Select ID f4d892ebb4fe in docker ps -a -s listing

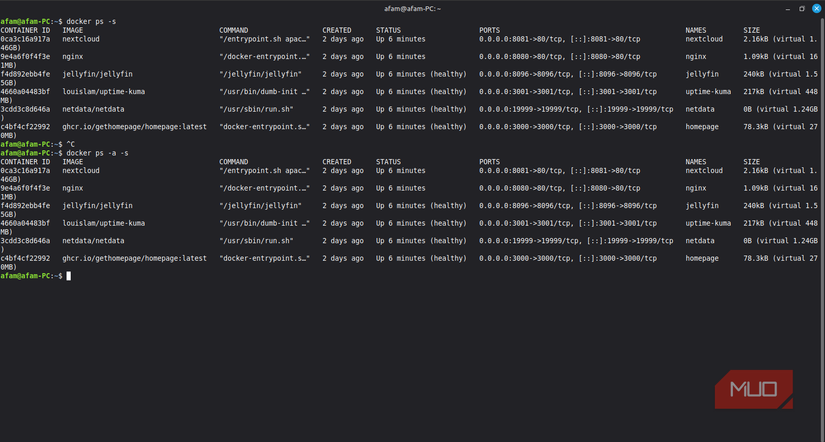tap(25, 206)
